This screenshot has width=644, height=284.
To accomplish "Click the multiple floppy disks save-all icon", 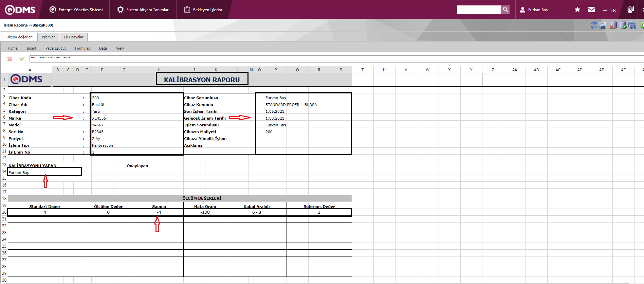I will pos(632,25).
